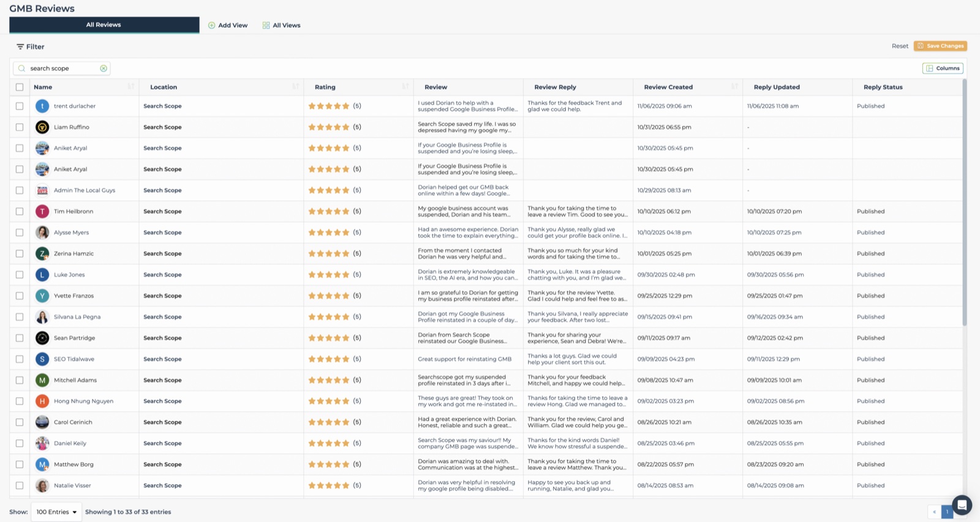The image size is (980, 522).
Task: Open All Views
Action: tap(282, 25)
